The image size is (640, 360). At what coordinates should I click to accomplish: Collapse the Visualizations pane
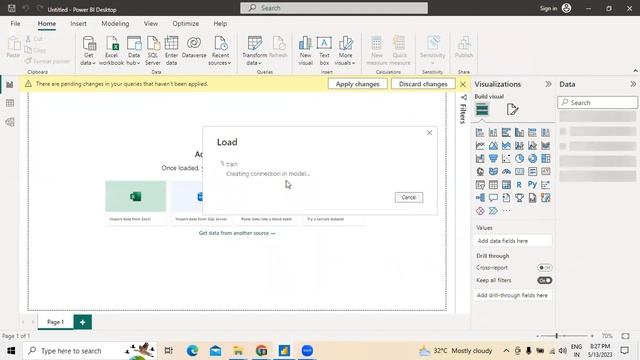548,84
